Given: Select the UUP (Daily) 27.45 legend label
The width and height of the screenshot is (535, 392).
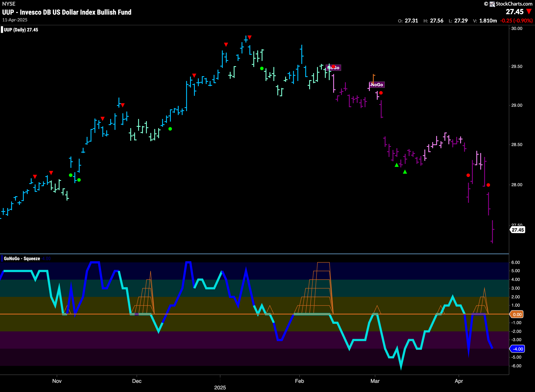Looking at the screenshot, I should (21, 30).
